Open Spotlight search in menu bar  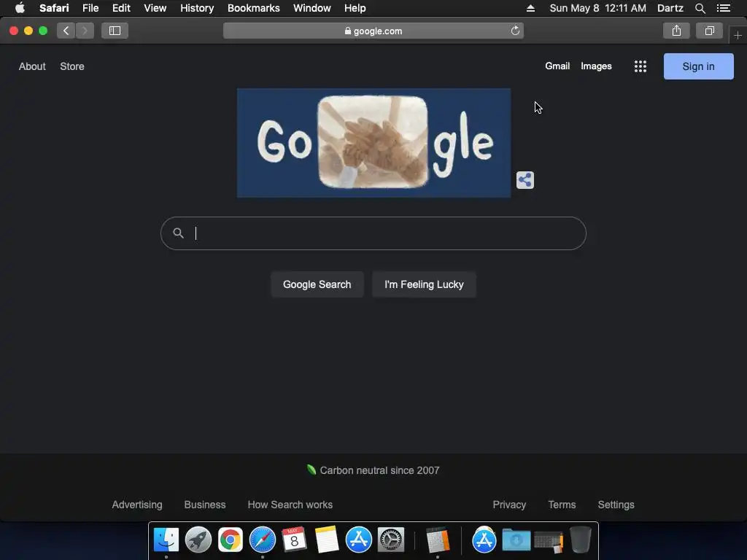[x=700, y=8]
